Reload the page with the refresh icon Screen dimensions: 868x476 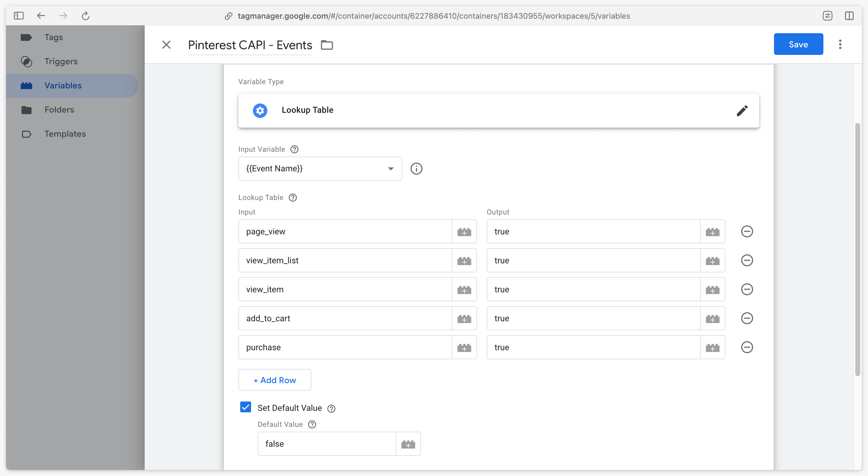[x=86, y=16]
